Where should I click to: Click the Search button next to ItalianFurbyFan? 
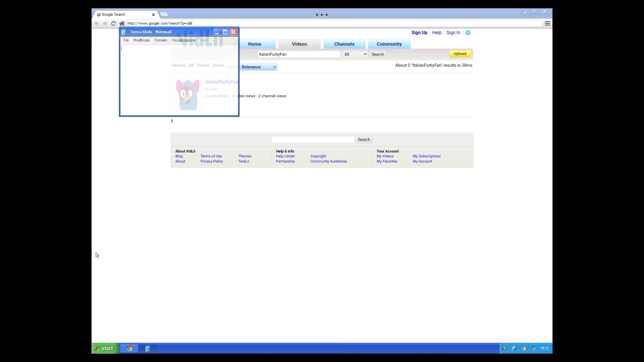pyautogui.click(x=378, y=54)
